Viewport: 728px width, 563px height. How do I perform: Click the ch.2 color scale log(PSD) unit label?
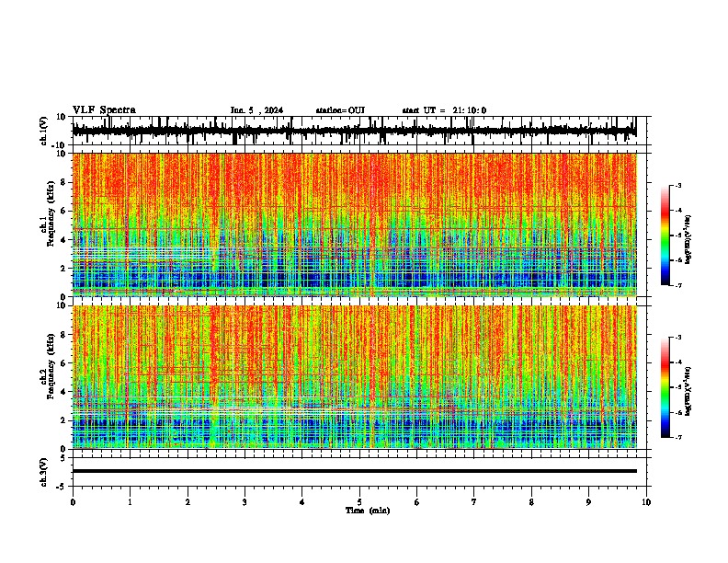tap(688, 391)
